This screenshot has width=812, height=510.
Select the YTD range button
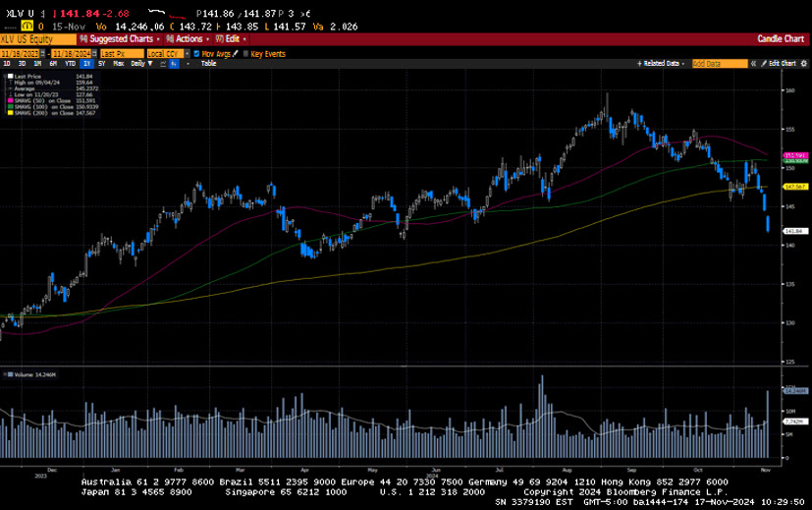tap(71, 63)
